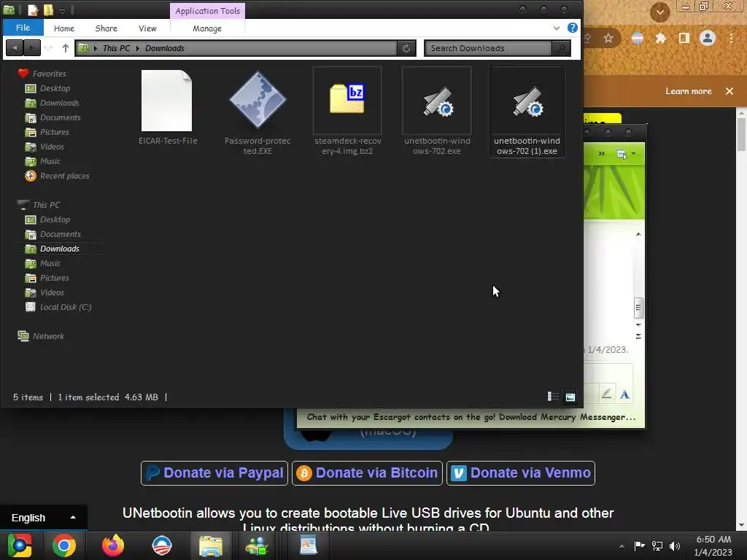The width and height of the screenshot is (747, 560).
Task: Switch to the Share ribbon tab
Action: tap(107, 28)
